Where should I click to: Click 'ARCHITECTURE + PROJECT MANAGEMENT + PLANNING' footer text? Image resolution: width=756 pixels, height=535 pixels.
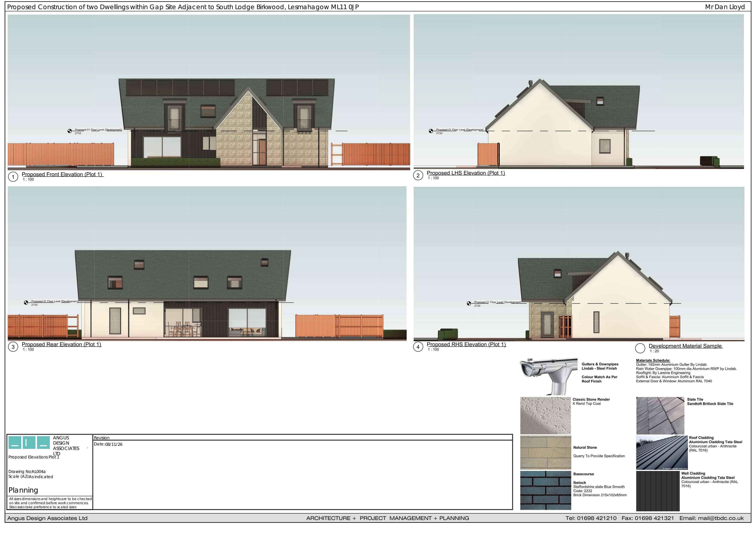coord(388,518)
